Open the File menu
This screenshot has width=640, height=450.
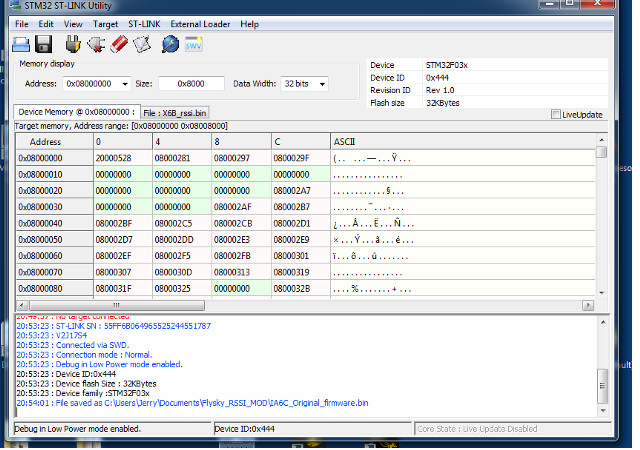[22, 24]
